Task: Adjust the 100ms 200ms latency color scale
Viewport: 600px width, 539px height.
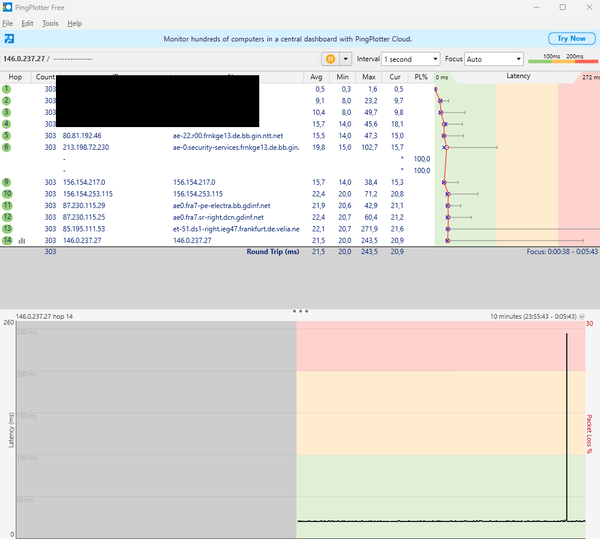Action: (x=563, y=59)
